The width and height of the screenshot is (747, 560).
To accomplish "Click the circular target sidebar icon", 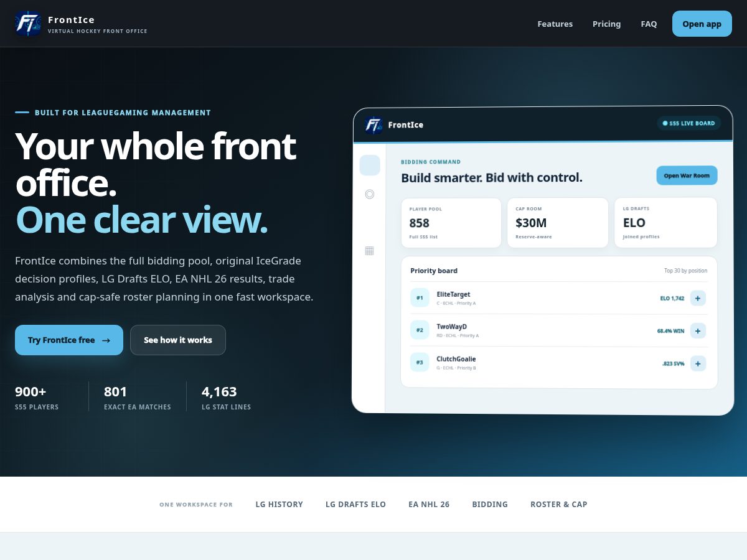I will pyautogui.click(x=370, y=194).
